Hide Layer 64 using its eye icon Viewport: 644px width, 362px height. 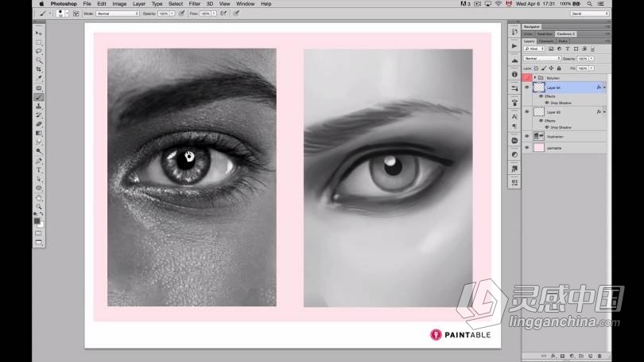(x=526, y=88)
